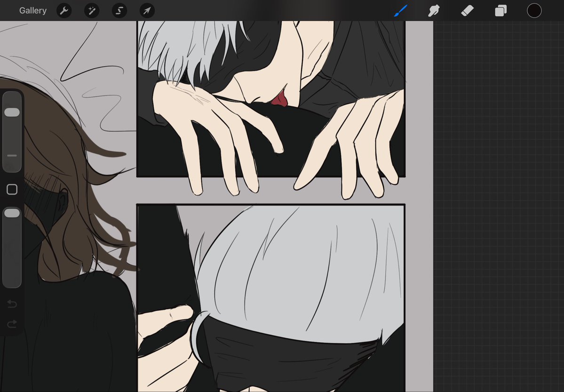This screenshot has height=392, width=564.
Task: Open the Adjustments magic wand menu
Action: pos(92,11)
